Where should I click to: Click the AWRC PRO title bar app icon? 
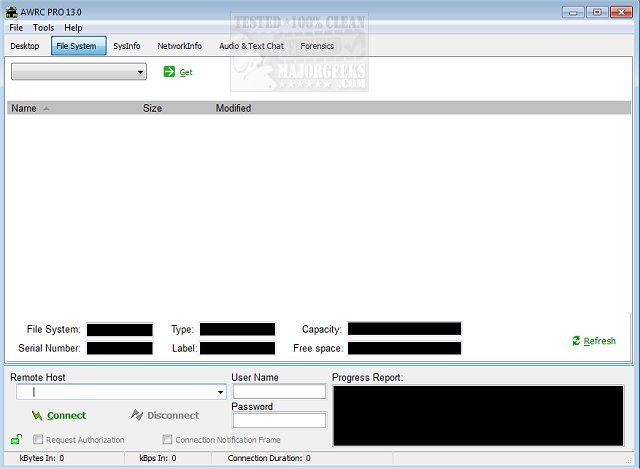click(x=11, y=12)
